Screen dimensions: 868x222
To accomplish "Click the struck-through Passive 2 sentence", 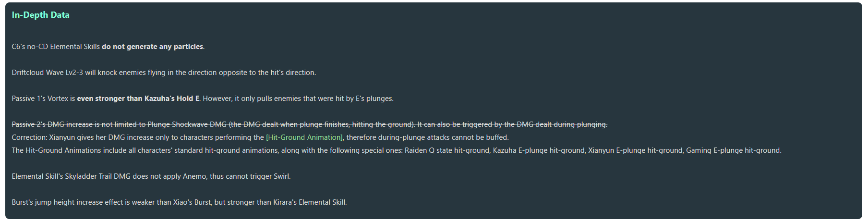I will point(309,124).
